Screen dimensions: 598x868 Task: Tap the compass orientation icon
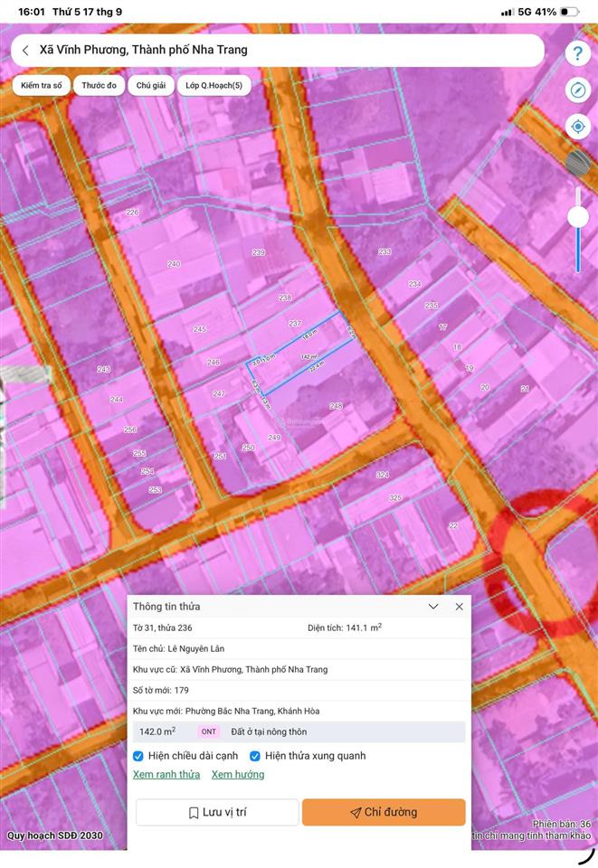tap(577, 90)
